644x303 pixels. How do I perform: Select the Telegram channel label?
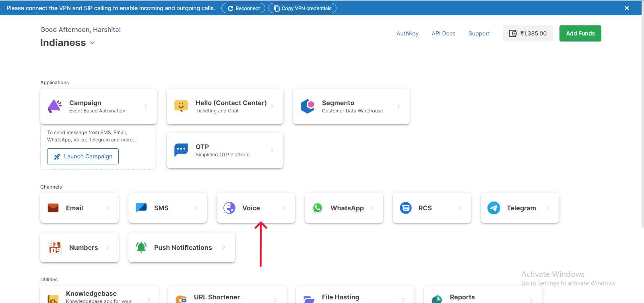point(521,208)
